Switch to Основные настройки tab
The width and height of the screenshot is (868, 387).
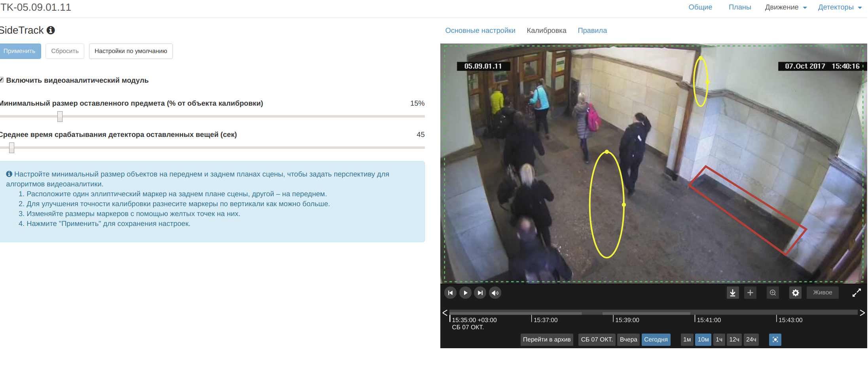480,30
